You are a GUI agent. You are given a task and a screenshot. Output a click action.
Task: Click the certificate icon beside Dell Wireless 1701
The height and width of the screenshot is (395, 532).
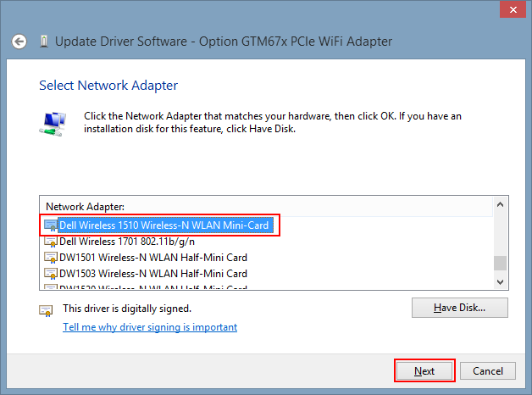(x=51, y=242)
